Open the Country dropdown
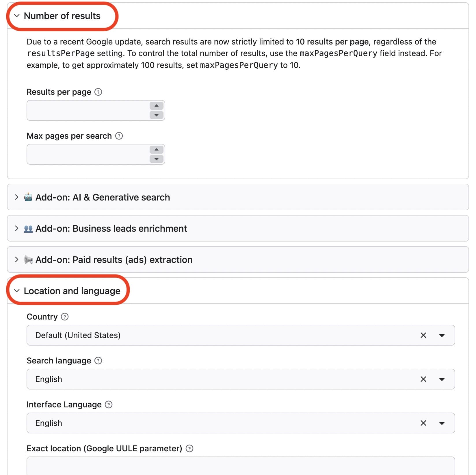The image size is (476, 475). (442, 335)
